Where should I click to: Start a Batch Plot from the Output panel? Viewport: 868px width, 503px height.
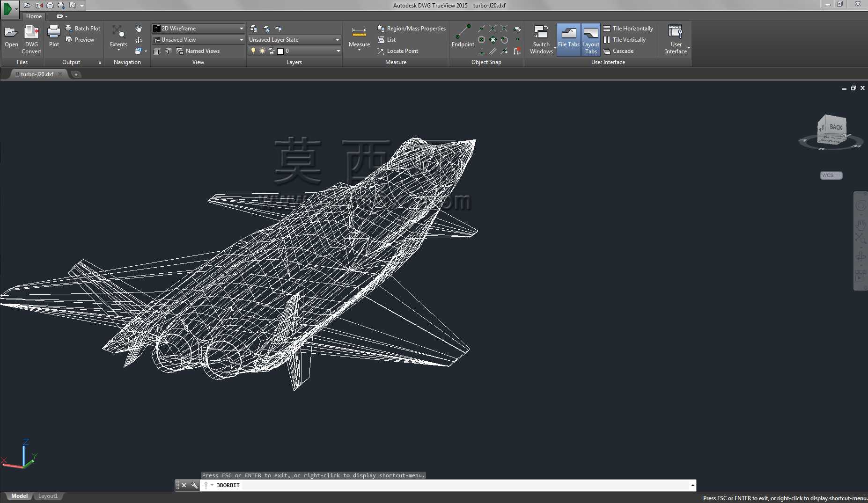[83, 28]
